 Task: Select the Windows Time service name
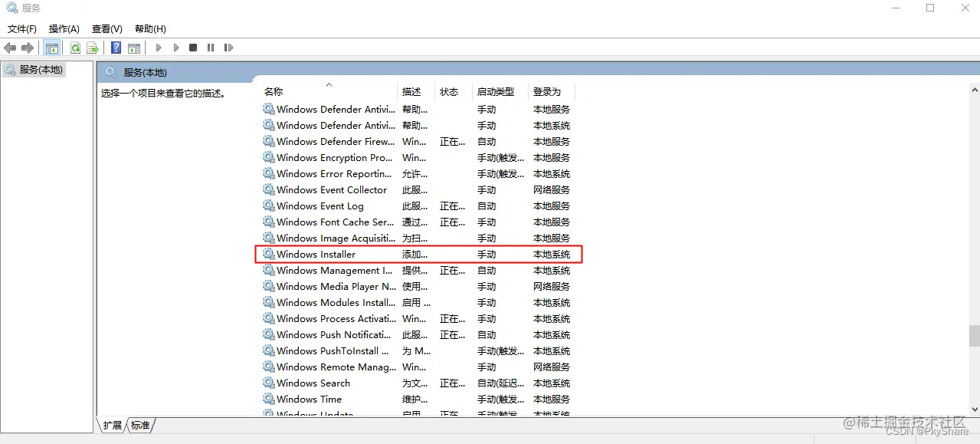[x=309, y=399]
